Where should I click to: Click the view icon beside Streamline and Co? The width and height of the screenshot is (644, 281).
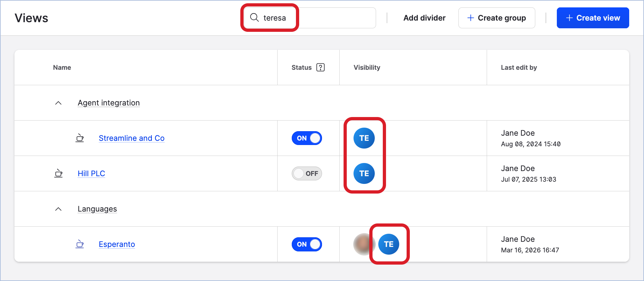(80, 138)
